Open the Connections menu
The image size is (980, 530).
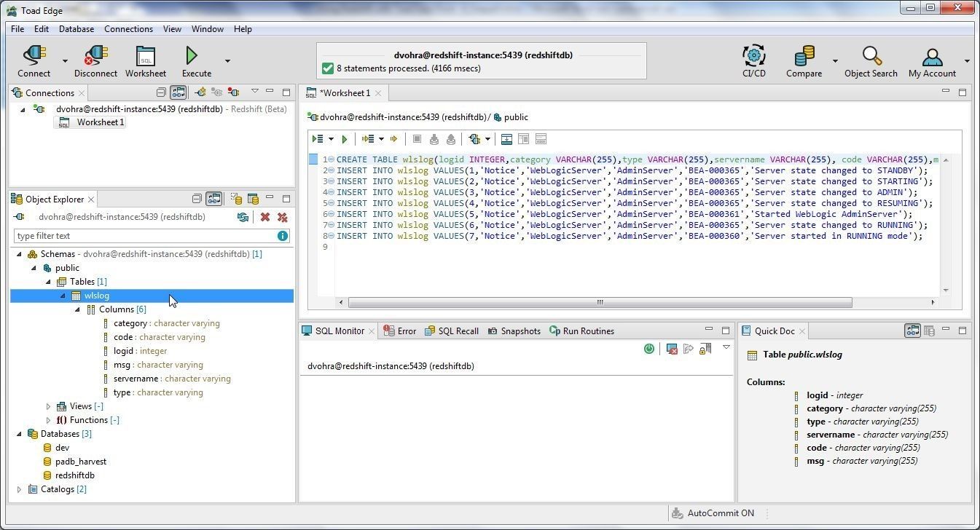pyautogui.click(x=128, y=29)
